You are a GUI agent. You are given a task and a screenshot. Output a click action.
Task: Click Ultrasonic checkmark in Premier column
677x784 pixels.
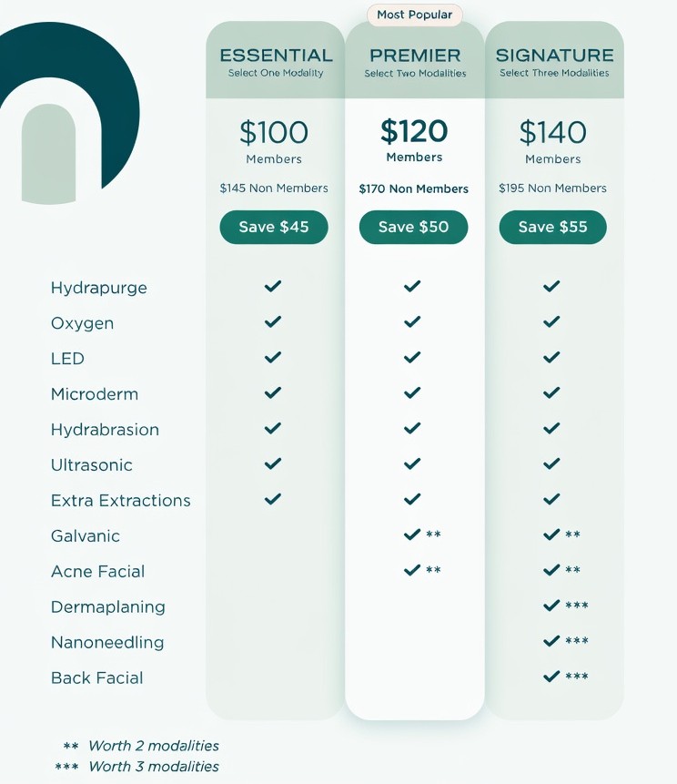412,464
